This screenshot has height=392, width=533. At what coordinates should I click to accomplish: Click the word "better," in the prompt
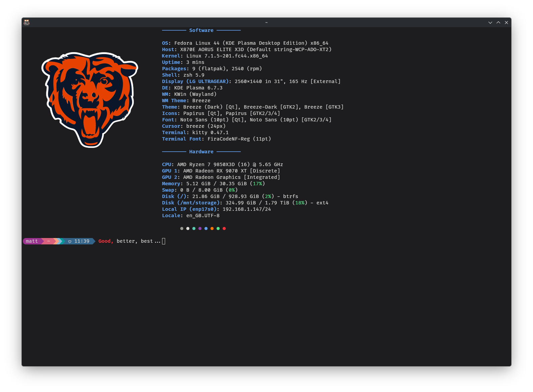(x=127, y=241)
